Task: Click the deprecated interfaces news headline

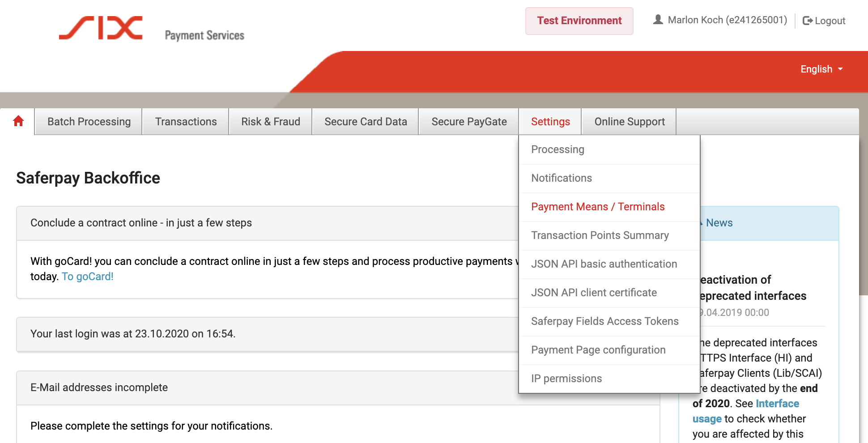Action: pyautogui.click(x=753, y=288)
